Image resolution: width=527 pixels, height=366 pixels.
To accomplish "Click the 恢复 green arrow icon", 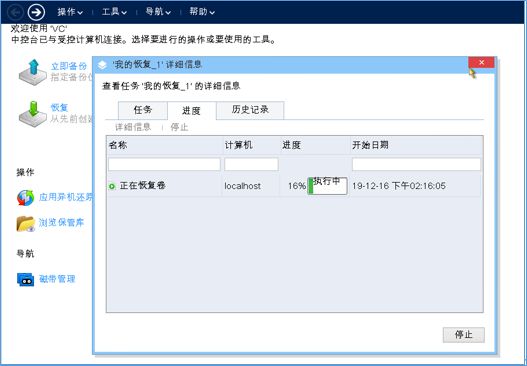I will pyautogui.click(x=33, y=114).
